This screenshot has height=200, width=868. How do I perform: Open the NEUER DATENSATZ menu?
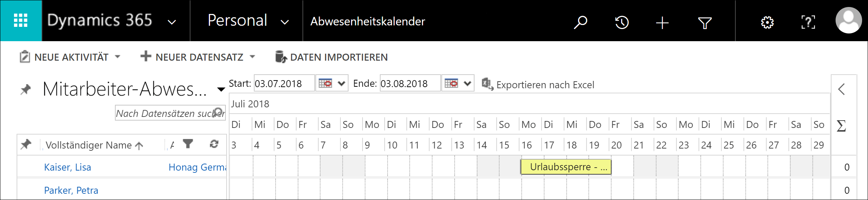click(198, 57)
